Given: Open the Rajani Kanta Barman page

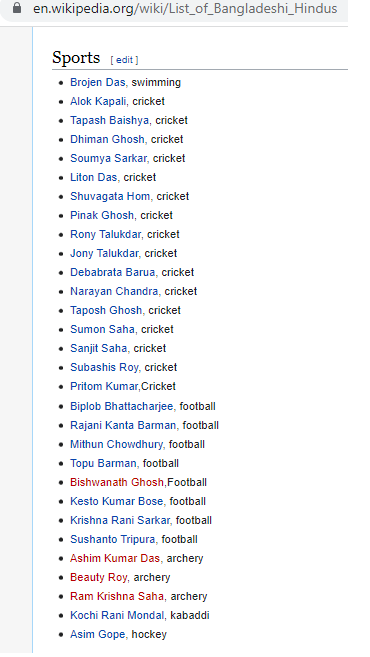Looking at the screenshot, I should 123,425.
